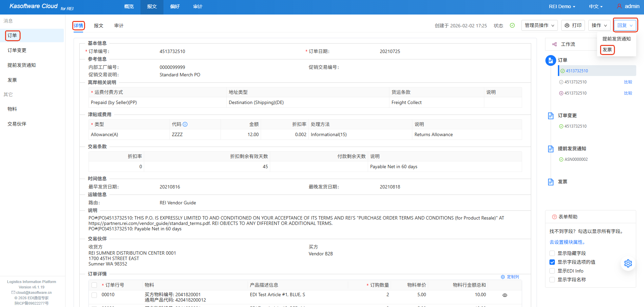The width and height of the screenshot is (644, 307).
Task: Open the 管理员操作 dropdown
Action: [539, 25]
